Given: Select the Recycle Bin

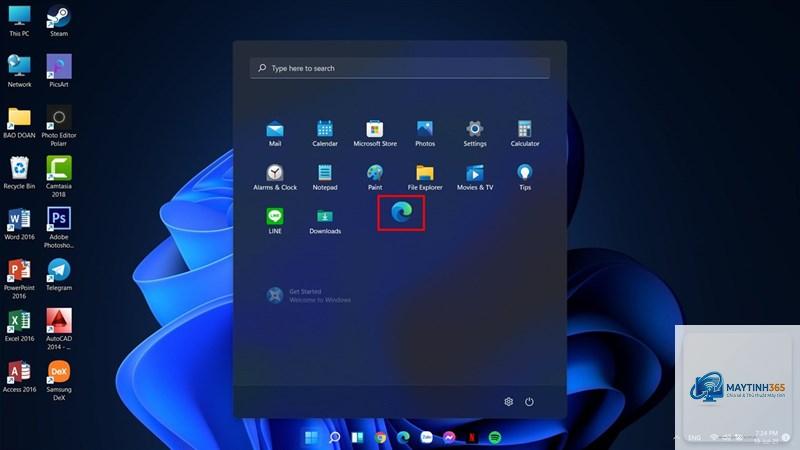Looking at the screenshot, I should click(x=19, y=173).
